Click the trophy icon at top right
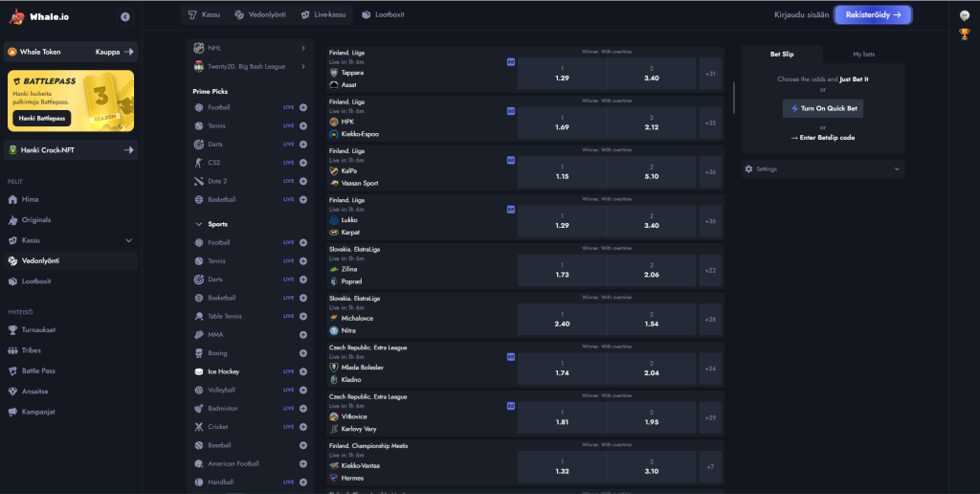The image size is (980, 494). coord(964,34)
